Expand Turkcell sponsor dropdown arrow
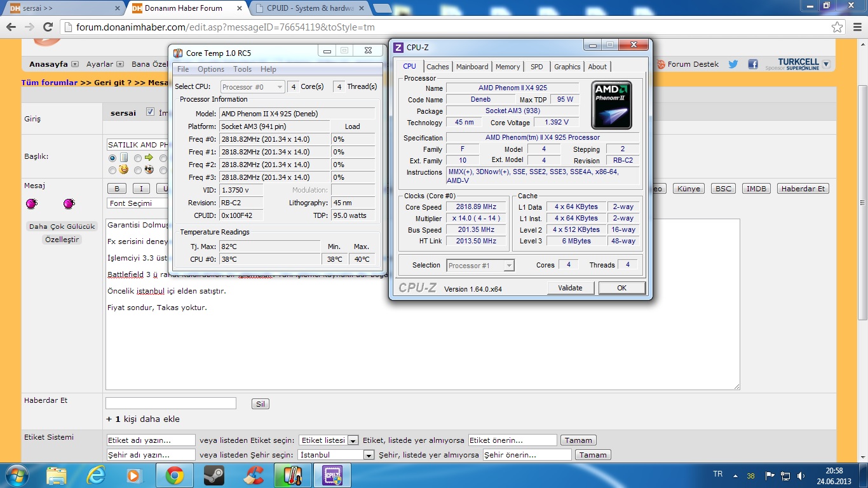This screenshot has width=868, height=488. [x=826, y=64]
